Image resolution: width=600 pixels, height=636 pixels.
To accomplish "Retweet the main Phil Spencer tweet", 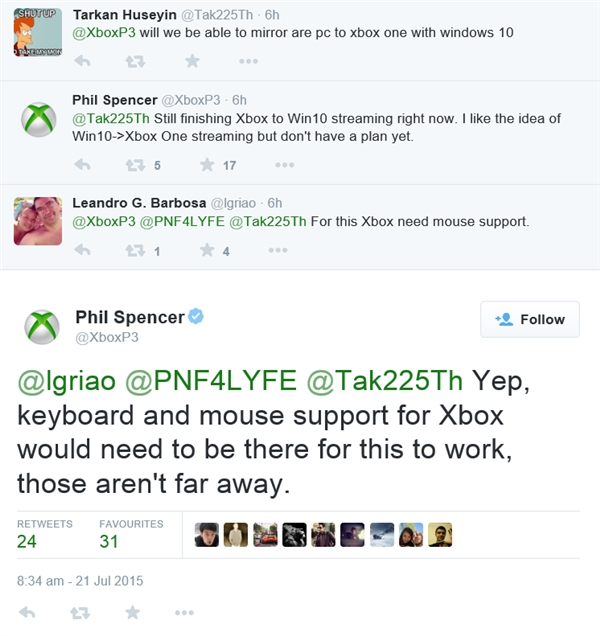I will (79, 612).
